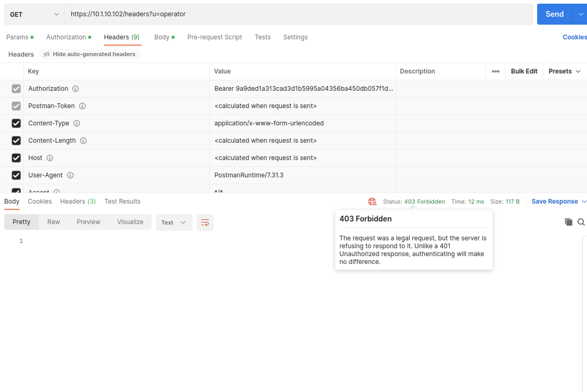This screenshot has height=392, width=587.
Task: Click the info icon beside Host
Action: [50, 158]
